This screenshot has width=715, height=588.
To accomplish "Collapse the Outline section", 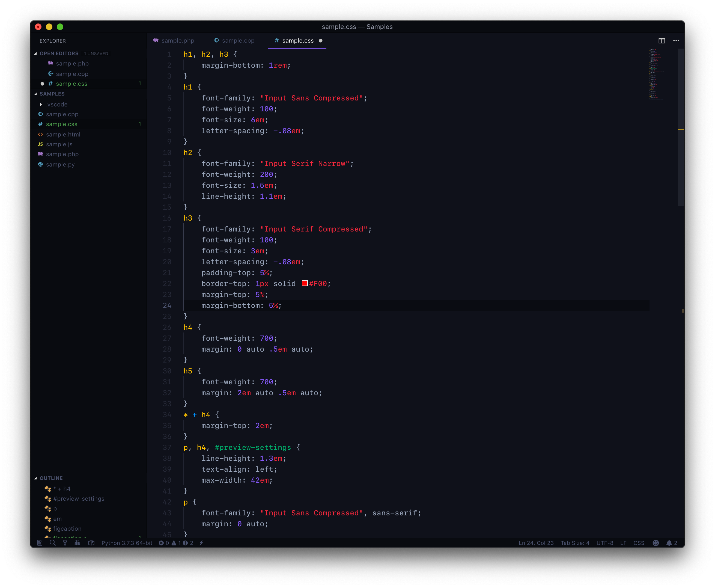I will pyautogui.click(x=36, y=478).
